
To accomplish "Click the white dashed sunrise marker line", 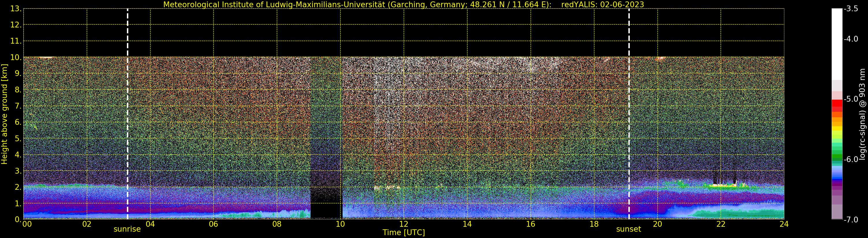I will click(127, 114).
